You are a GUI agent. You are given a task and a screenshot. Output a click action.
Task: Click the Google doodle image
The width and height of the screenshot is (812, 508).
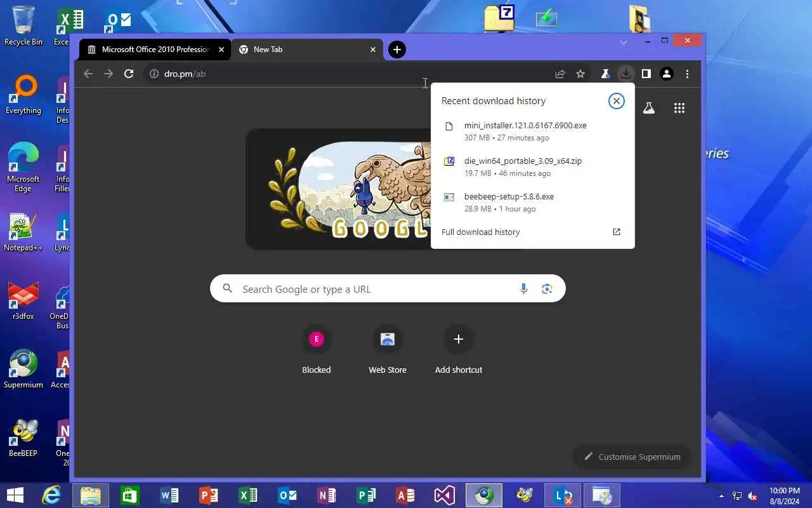(x=339, y=189)
